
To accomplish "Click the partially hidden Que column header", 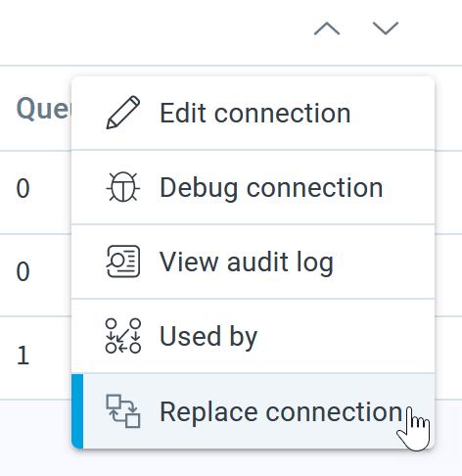I will point(43,109).
